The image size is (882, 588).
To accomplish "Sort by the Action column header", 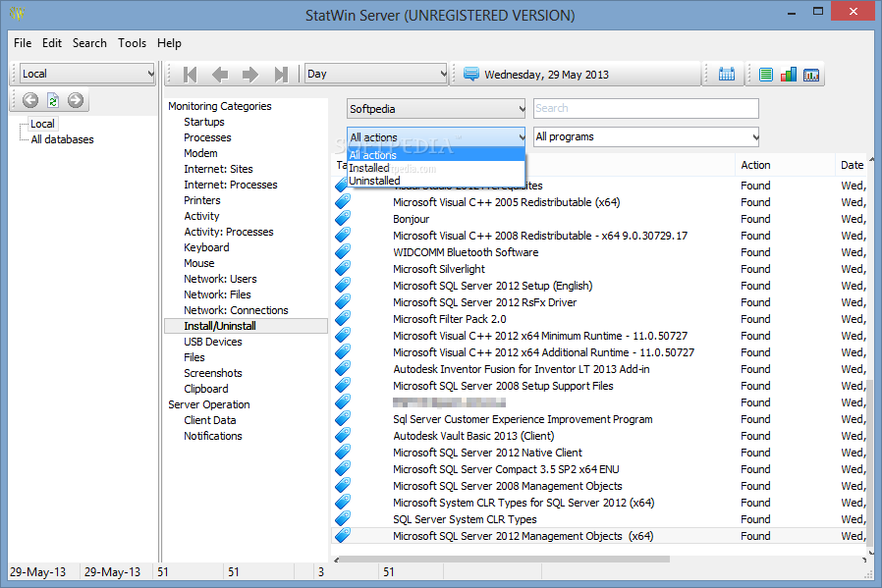I will click(785, 165).
